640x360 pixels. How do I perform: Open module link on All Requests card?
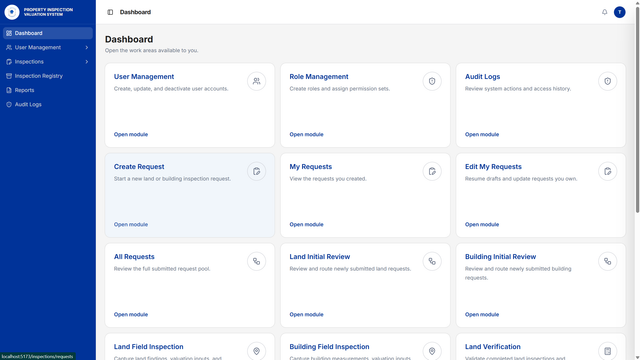(131, 315)
